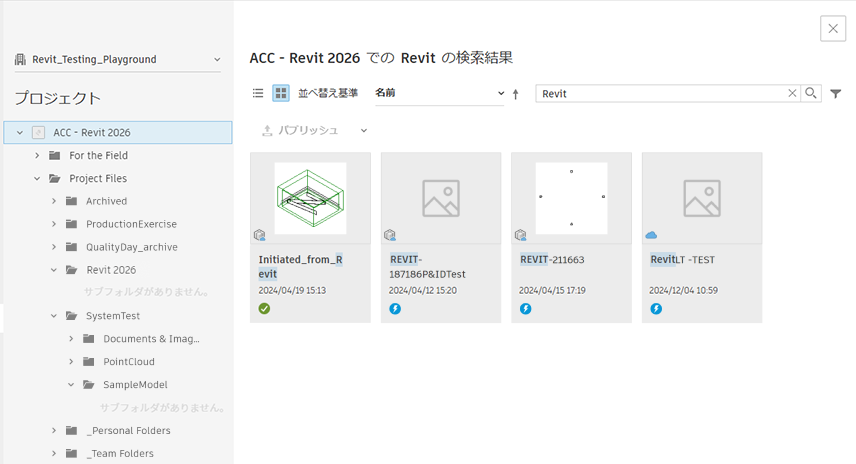Select REVIT-187186P&IDTest placeholder thumbnail

coord(441,198)
